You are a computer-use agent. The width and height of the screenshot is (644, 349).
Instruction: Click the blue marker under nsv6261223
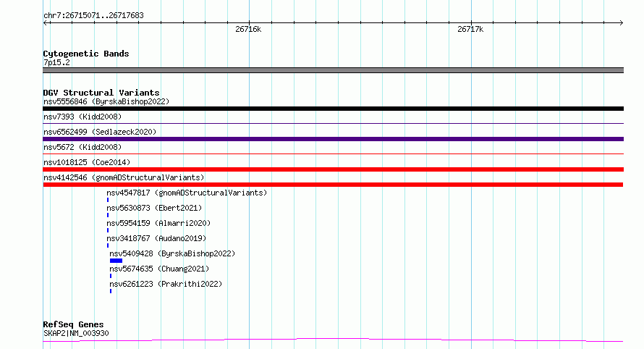point(111,291)
